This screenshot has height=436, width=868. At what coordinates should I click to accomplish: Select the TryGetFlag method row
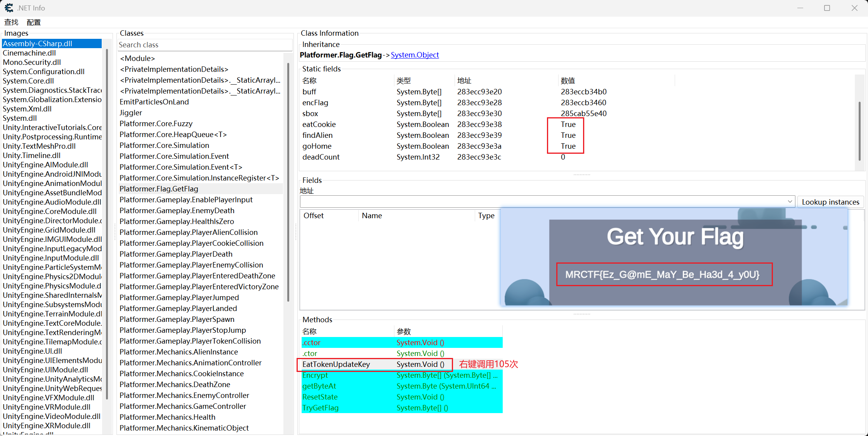click(x=320, y=408)
